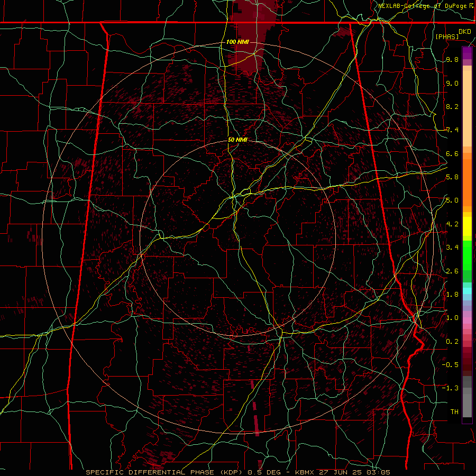Screen dimensions: 476x476
Task: Pick the orange segment of the color bar
Action: [x=467, y=182]
